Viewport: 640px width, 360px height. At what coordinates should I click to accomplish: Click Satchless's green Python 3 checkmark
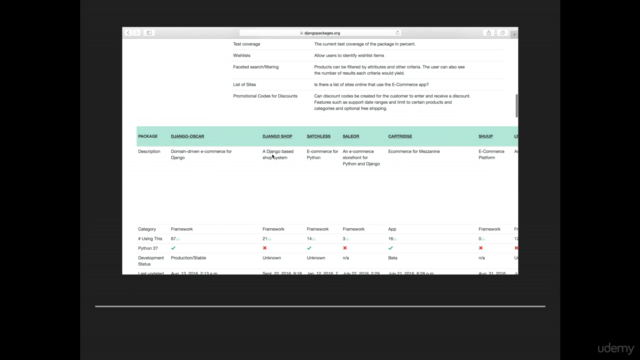309,248
